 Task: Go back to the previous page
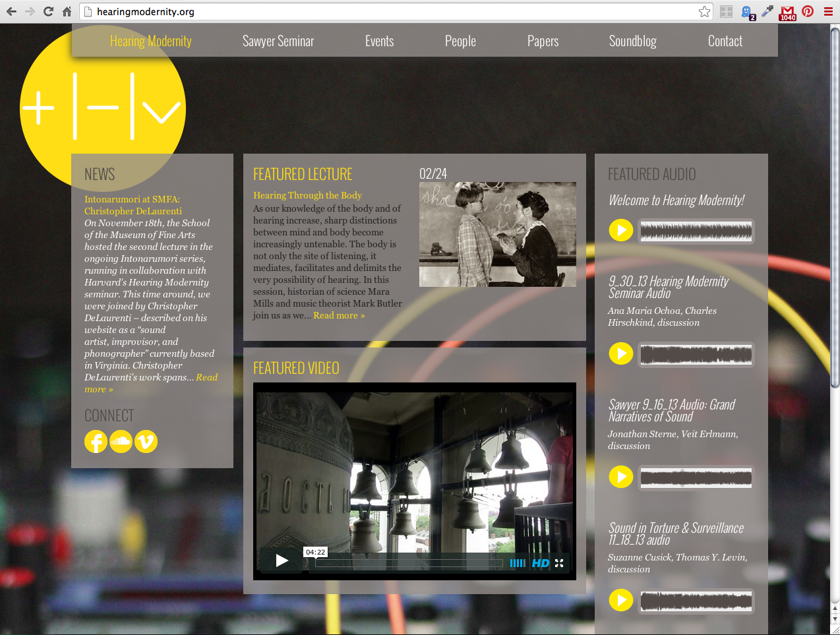coord(11,11)
